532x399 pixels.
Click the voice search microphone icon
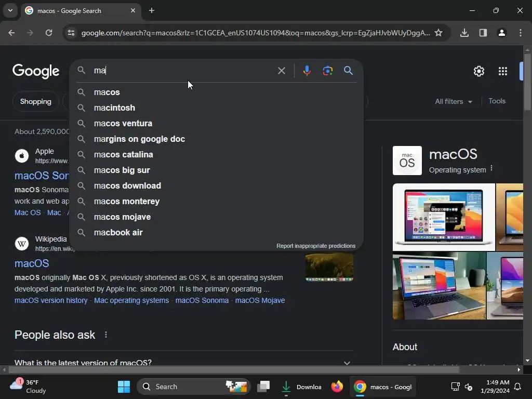click(x=307, y=71)
